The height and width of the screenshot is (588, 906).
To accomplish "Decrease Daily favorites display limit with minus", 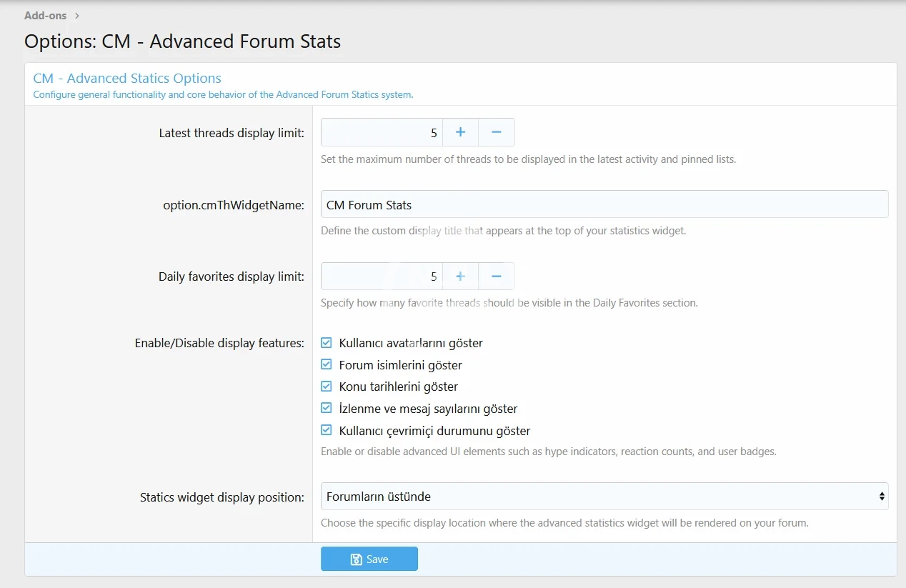I will pyautogui.click(x=497, y=276).
